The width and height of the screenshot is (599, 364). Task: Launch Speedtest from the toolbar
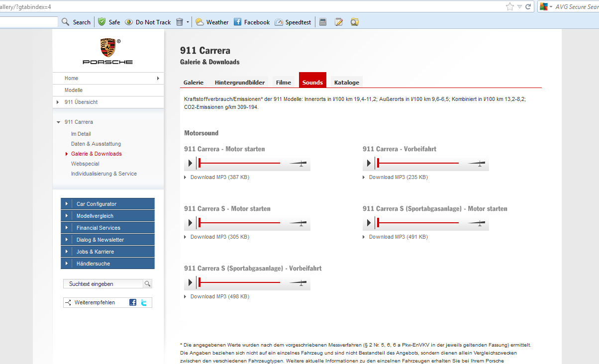pos(293,22)
